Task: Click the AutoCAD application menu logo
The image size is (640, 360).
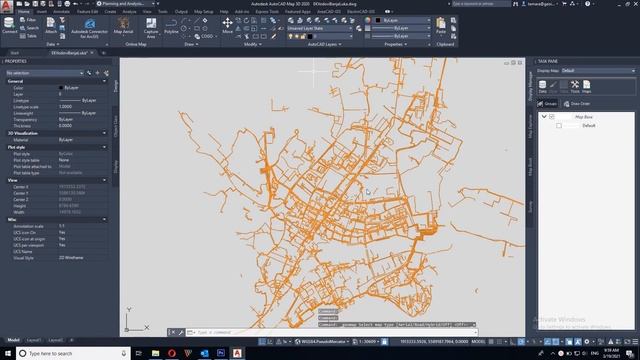Action: pos(7,7)
